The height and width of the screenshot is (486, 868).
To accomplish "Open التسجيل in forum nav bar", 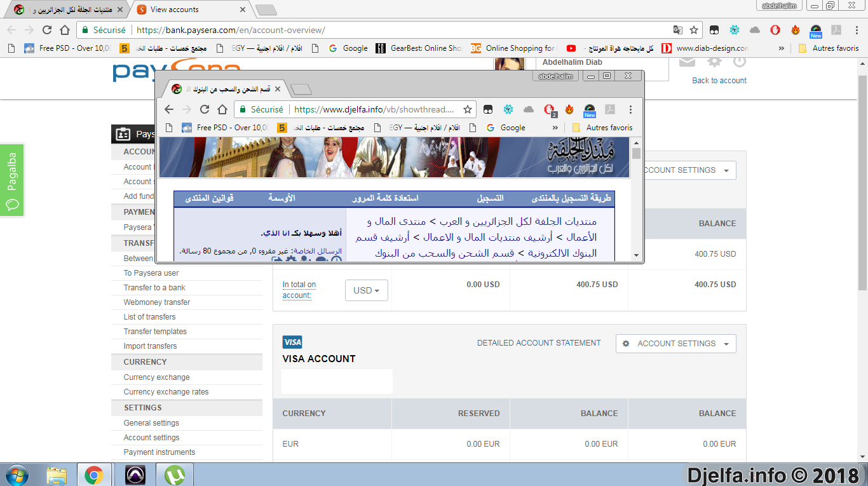I will pos(491,198).
